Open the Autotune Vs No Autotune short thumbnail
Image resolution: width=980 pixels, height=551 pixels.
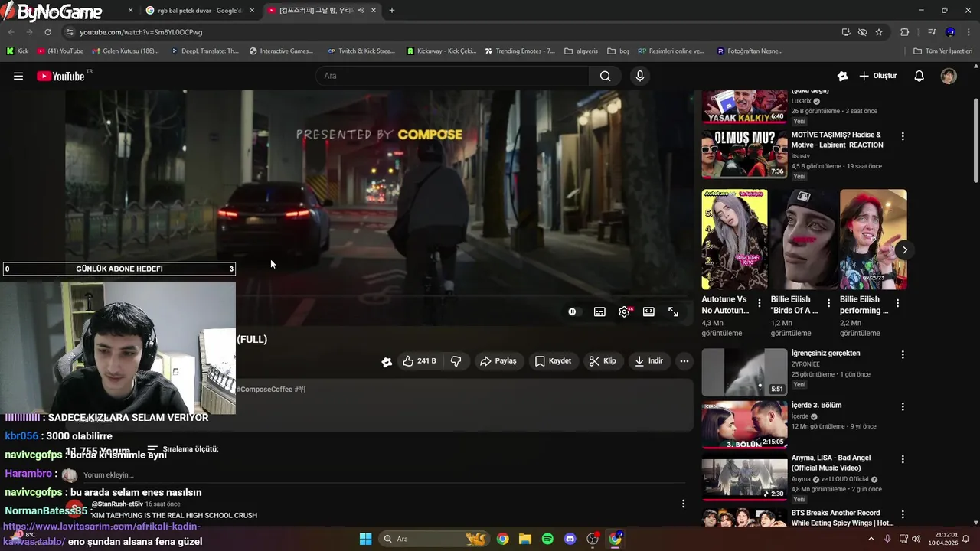click(x=734, y=240)
